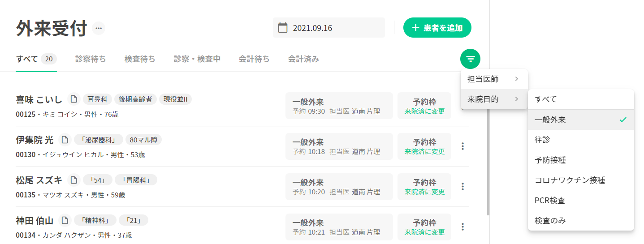Click the green filter icon button
Screen dimensions: 644x244
coord(470,59)
